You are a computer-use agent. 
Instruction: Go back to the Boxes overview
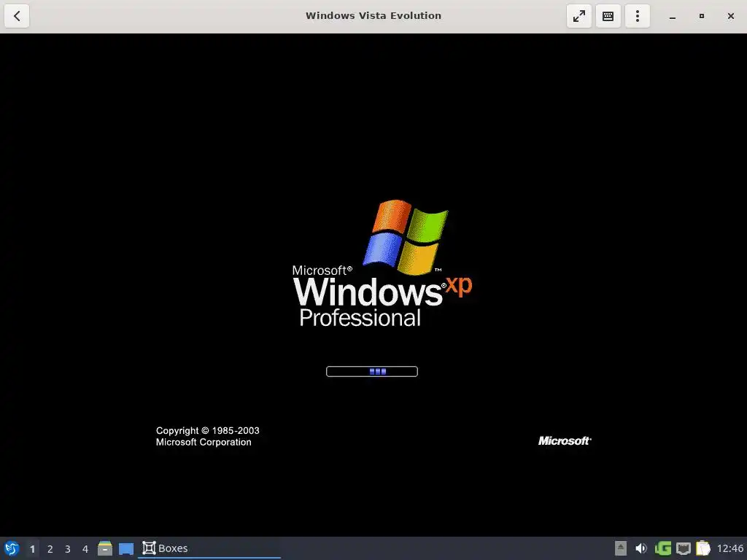pos(17,16)
